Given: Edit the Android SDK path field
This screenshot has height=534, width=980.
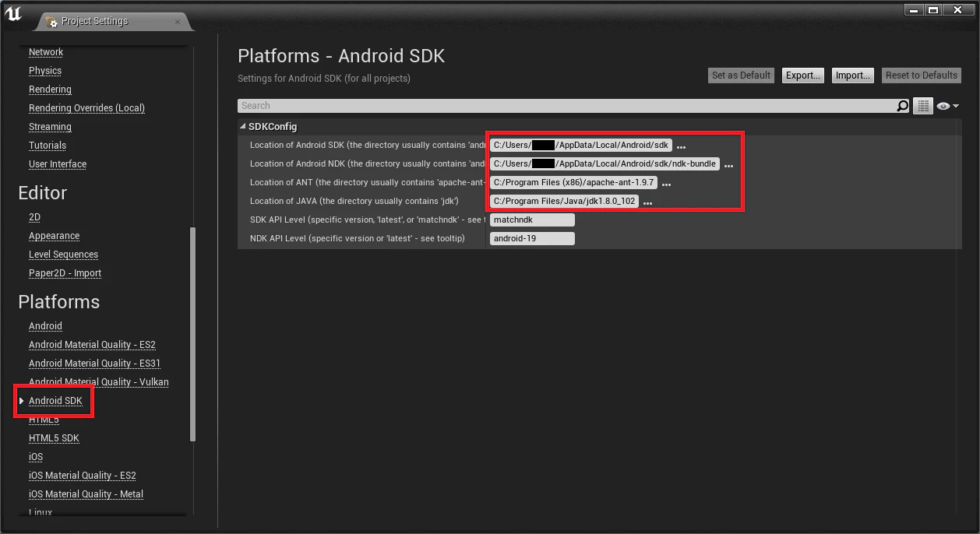Looking at the screenshot, I should [581, 145].
